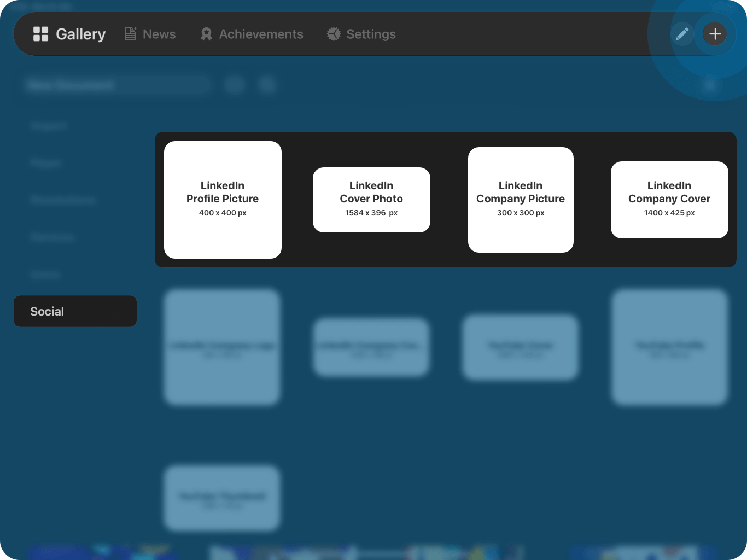The height and width of the screenshot is (560, 747).
Task: Choose LinkedIn Company Picture template
Action: 521,200
